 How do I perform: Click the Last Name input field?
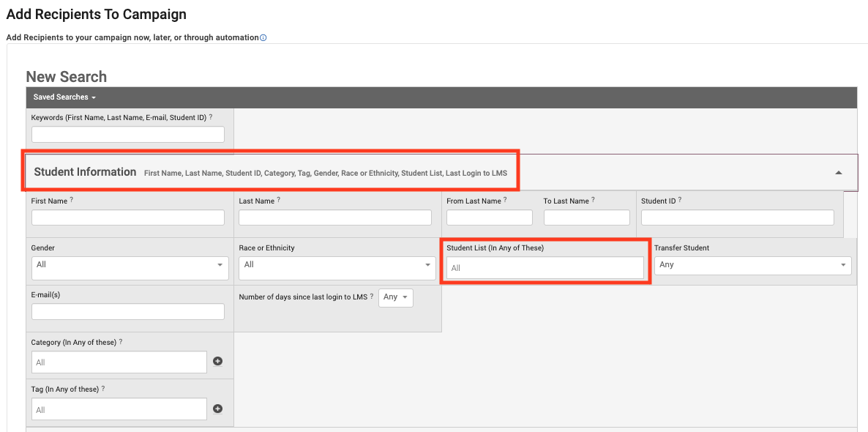coord(335,217)
